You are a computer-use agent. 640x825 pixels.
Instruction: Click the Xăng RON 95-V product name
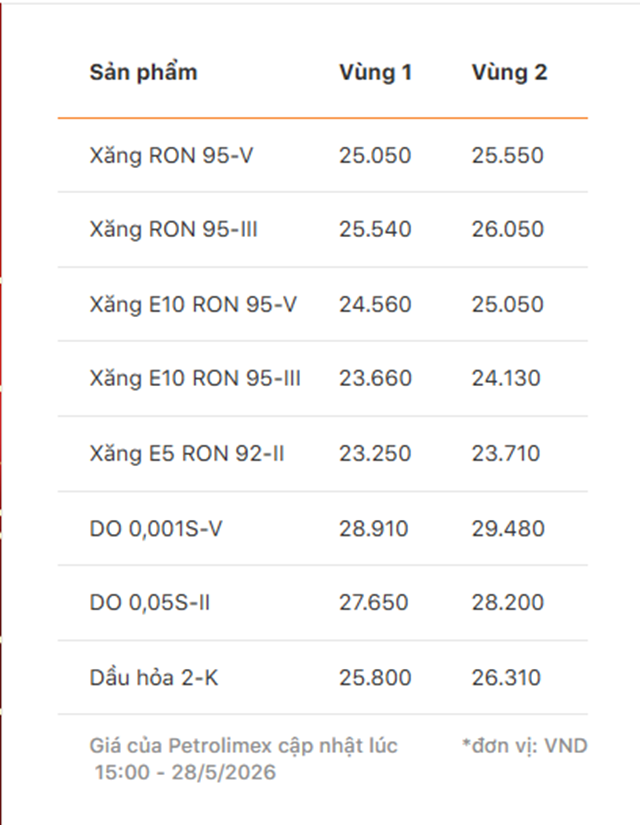point(171,155)
